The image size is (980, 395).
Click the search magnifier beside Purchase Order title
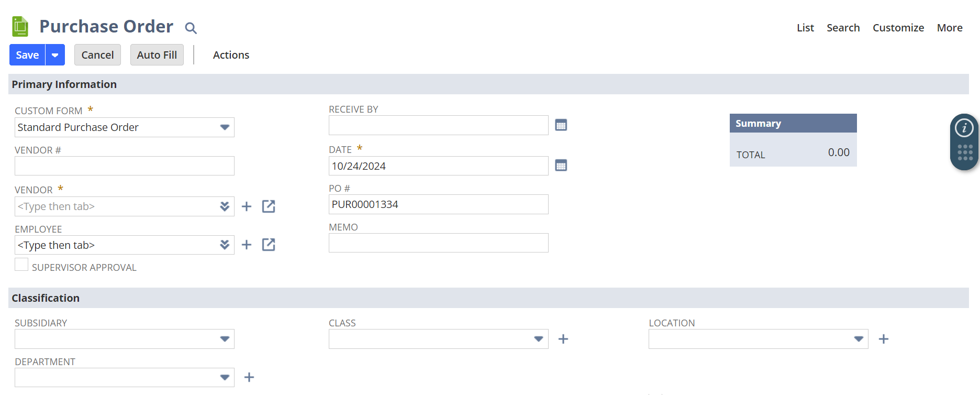pos(191,28)
